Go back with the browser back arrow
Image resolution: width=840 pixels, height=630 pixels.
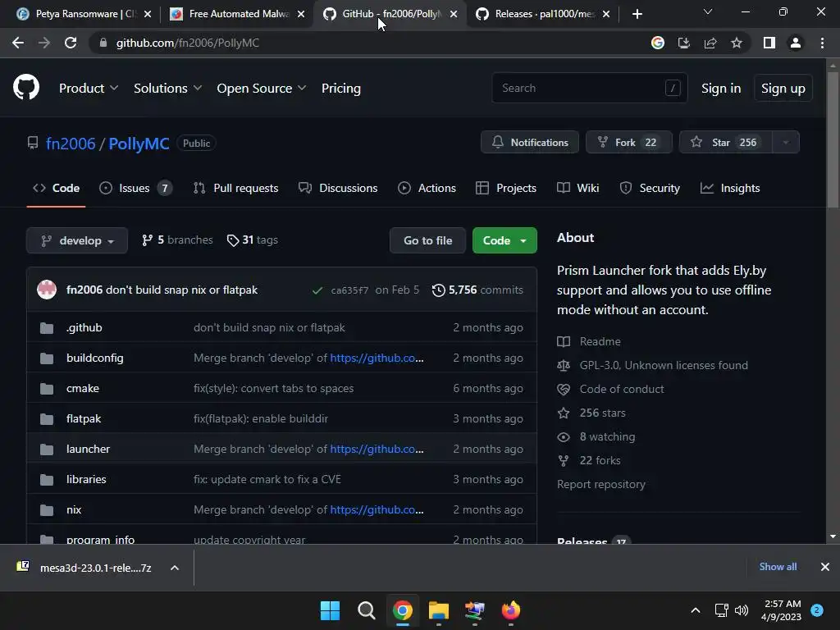click(18, 43)
